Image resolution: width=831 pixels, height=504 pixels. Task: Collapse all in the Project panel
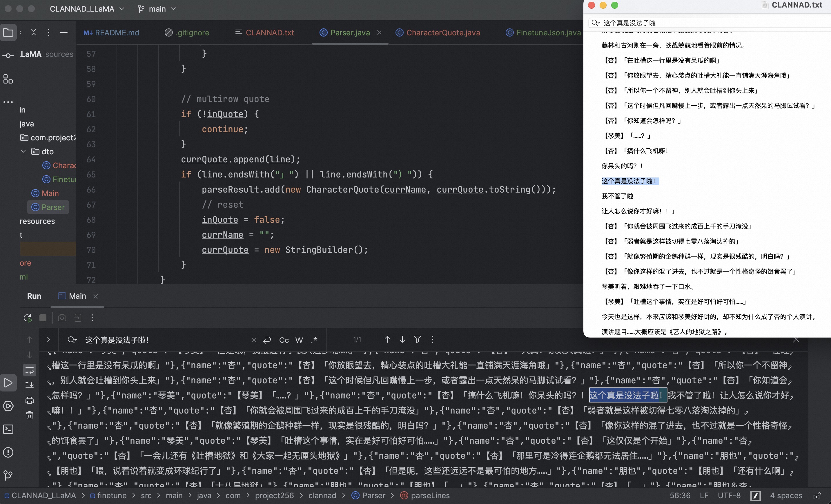tap(33, 32)
